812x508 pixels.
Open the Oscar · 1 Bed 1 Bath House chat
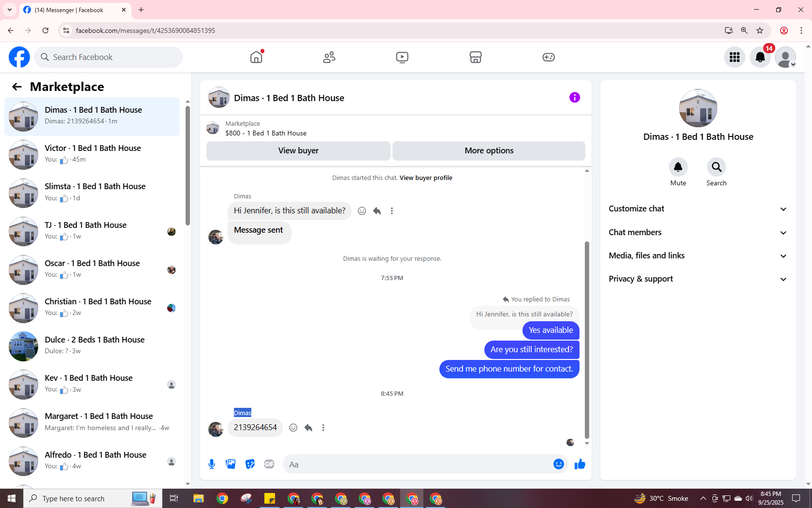pos(92,269)
